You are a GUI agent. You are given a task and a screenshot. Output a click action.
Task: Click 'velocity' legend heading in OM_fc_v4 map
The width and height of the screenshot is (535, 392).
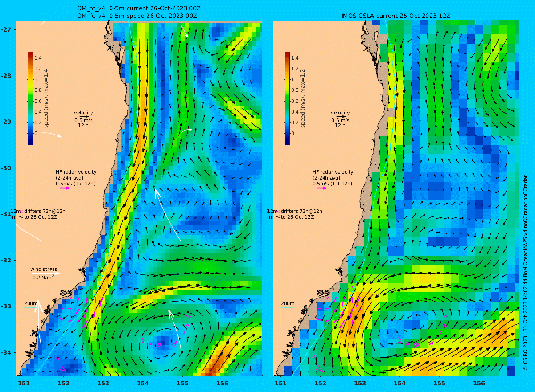point(83,113)
